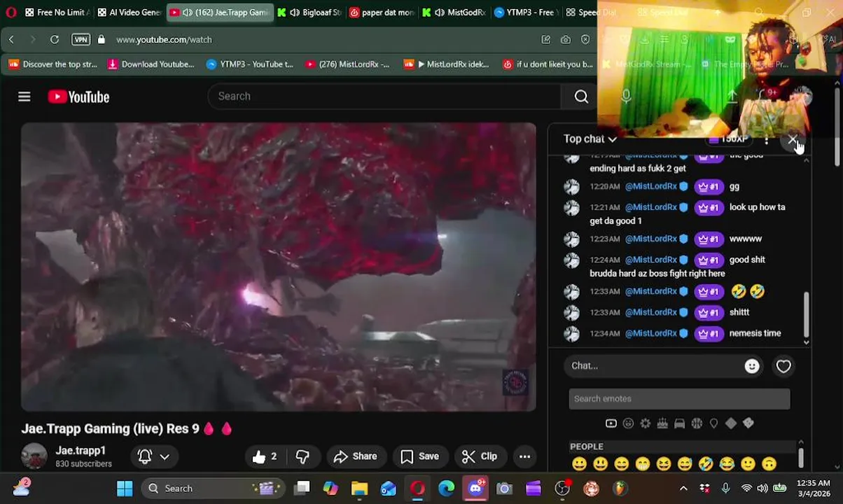Insert the upside-down face emoji
The width and height of the screenshot is (843, 504).
pos(769,463)
